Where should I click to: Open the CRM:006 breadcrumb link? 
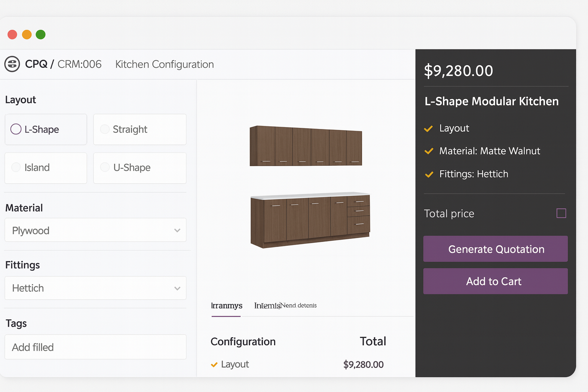(x=79, y=64)
